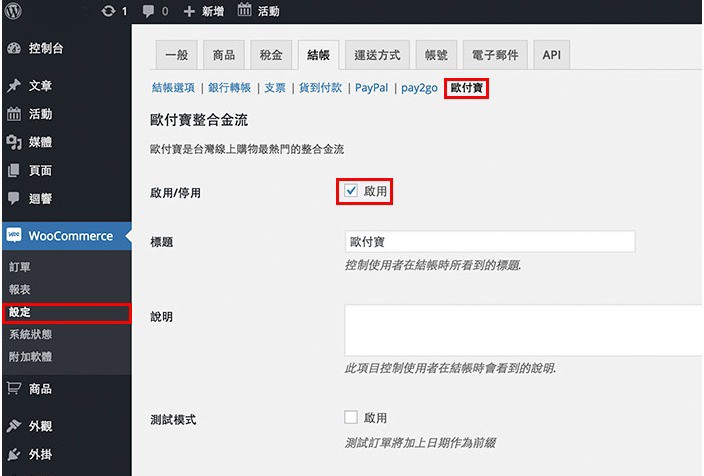Open the 文章 menu label
The width and height of the screenshot is (704, 476).
coord(40,85)
